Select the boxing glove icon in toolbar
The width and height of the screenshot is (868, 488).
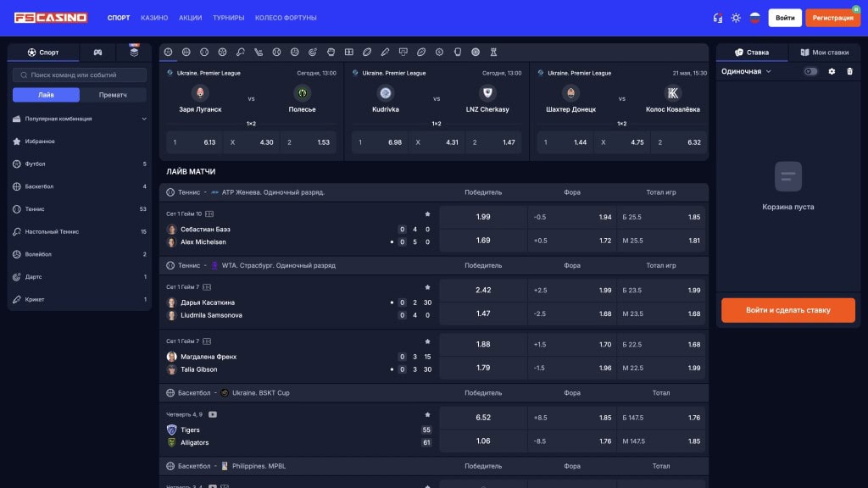pyautogui.click(x=457, y=52)
